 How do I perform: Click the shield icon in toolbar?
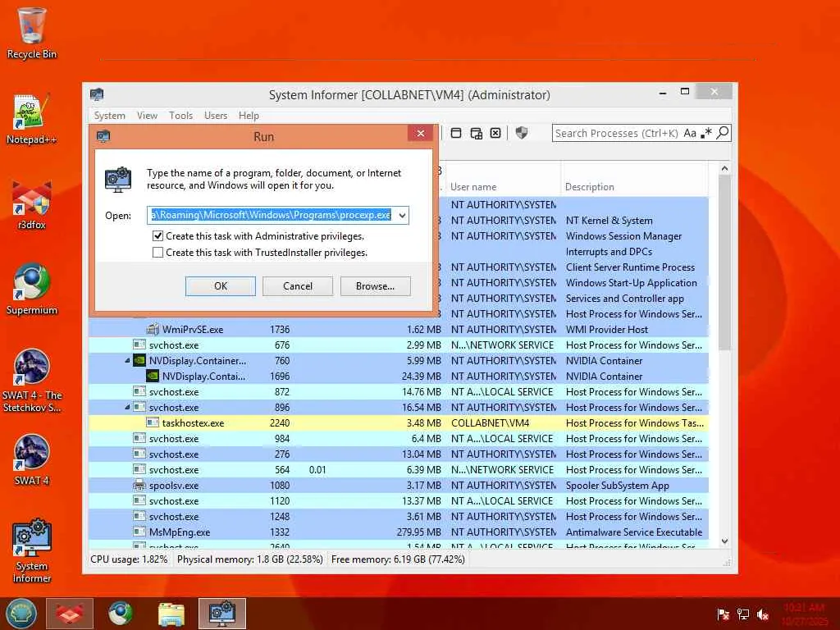click(521, 132)
